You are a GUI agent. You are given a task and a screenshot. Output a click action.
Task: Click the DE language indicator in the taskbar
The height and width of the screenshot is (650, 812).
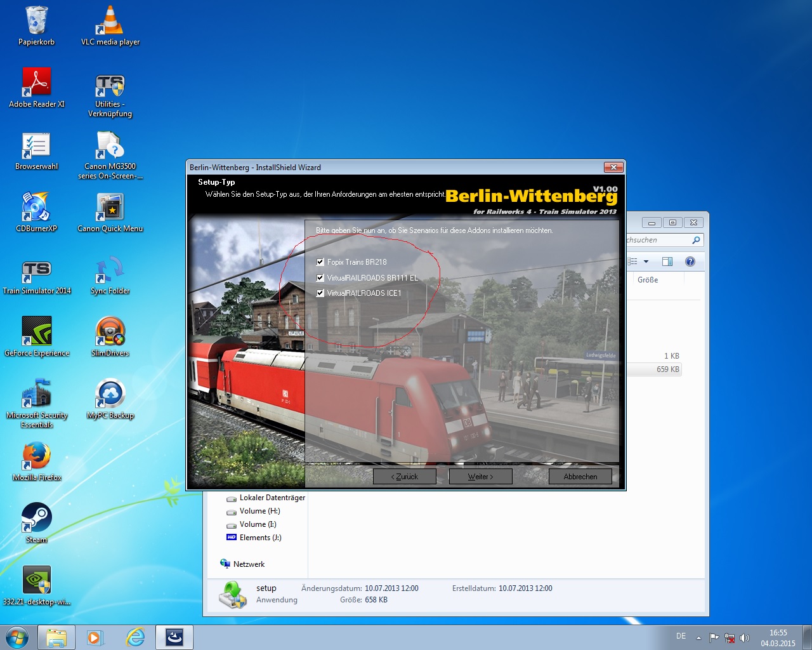[x=681, y=636]
